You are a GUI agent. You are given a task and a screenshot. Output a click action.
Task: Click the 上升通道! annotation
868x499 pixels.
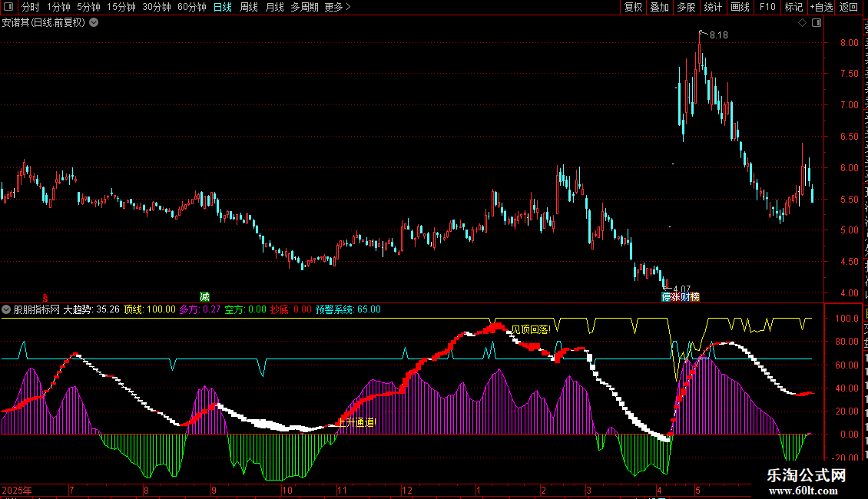click(356, 423)
